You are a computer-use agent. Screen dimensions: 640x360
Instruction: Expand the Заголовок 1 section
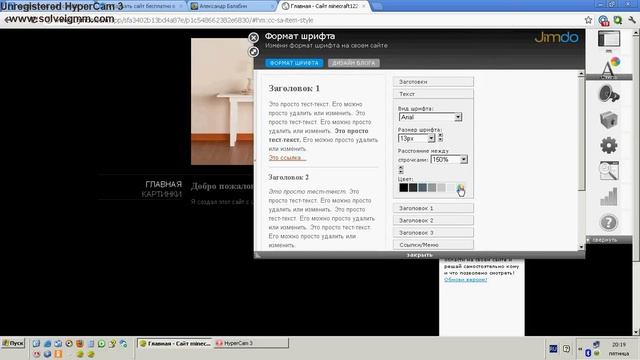[x=433, y=208]
